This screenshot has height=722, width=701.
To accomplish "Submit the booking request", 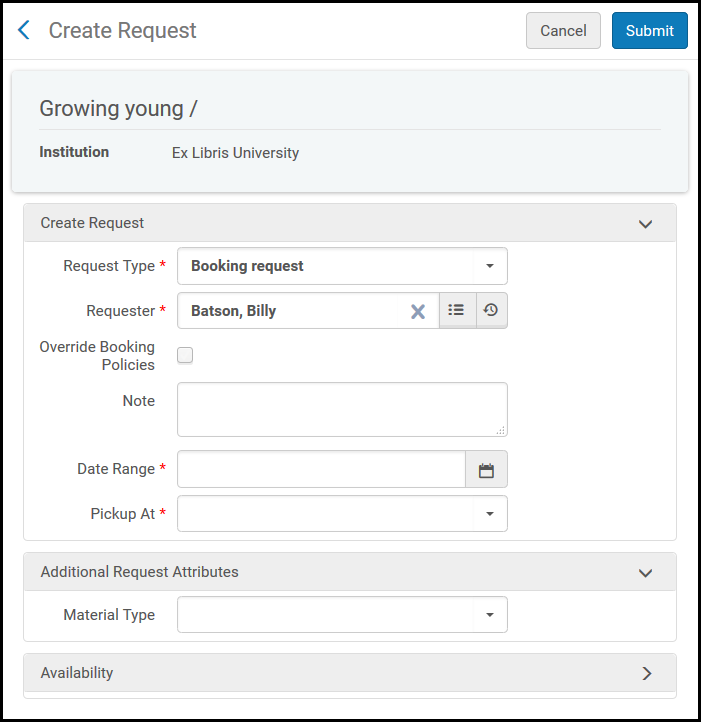I will pyautogui.click(x=649, y=31).
